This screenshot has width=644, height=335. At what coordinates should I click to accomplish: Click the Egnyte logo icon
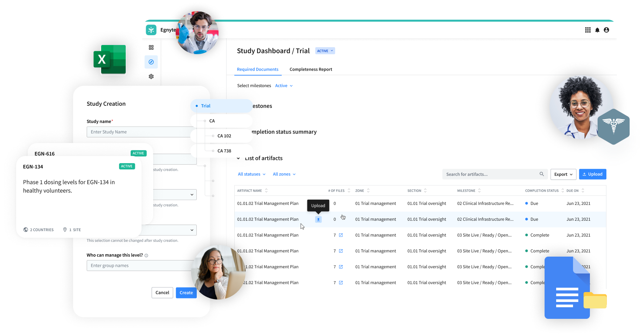click(151, 30)
